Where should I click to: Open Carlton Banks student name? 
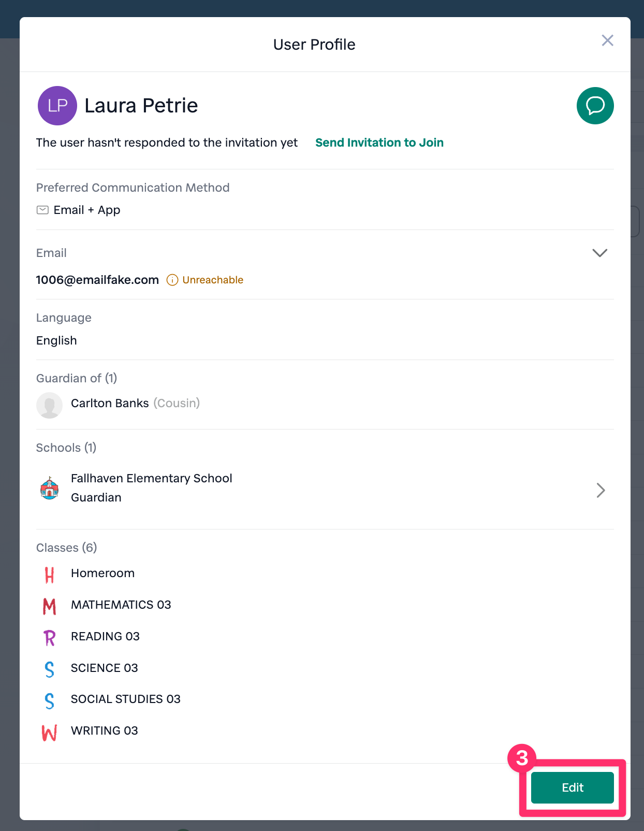[110, 403]
